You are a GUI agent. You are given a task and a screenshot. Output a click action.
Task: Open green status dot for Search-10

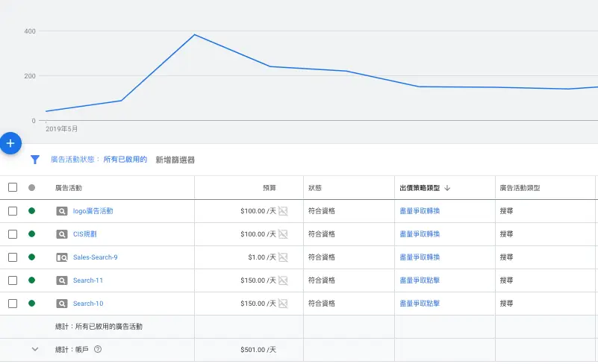(x=31, y=304)
